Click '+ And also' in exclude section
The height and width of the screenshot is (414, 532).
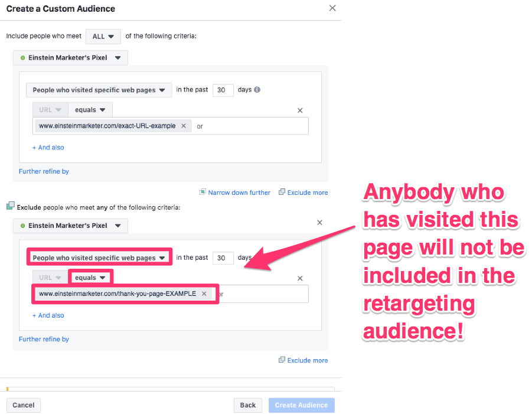pyautogui.click(x=48, y=315)
